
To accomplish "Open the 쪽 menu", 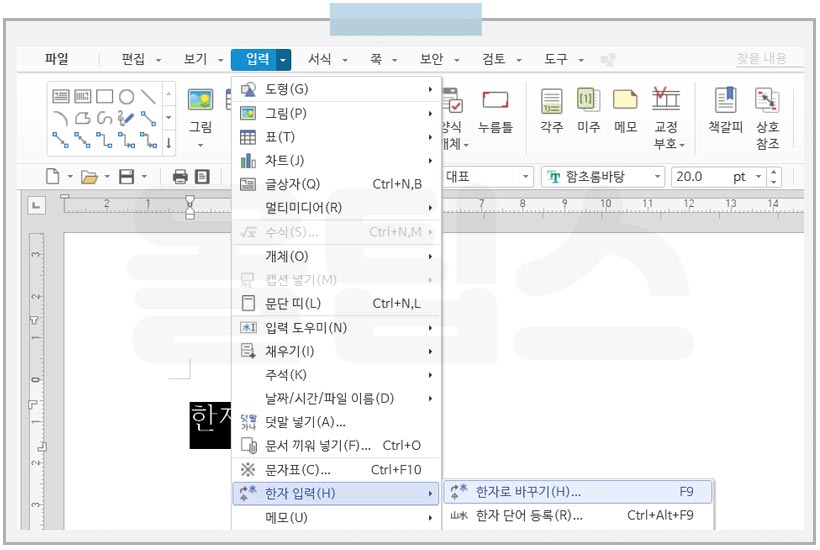I will pyautogui.click(x=376, y=59).
